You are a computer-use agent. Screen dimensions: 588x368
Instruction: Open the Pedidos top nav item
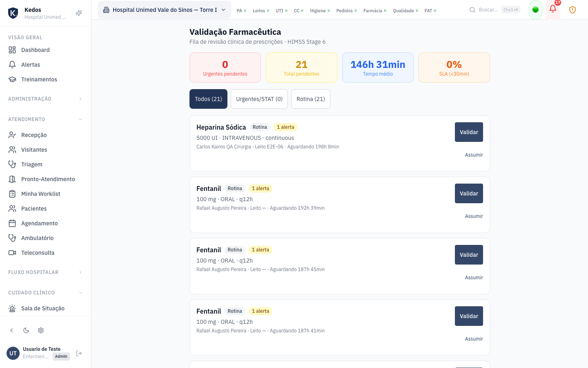click(x=347, y=11)
